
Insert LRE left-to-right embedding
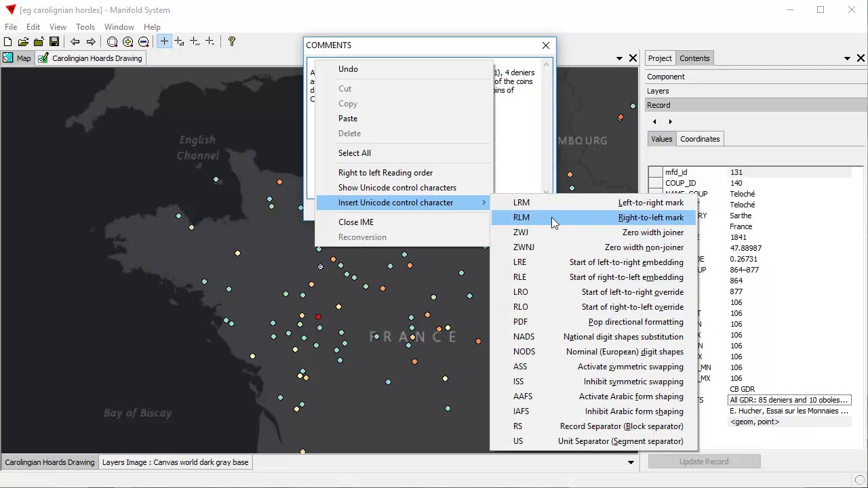point(593,262)
